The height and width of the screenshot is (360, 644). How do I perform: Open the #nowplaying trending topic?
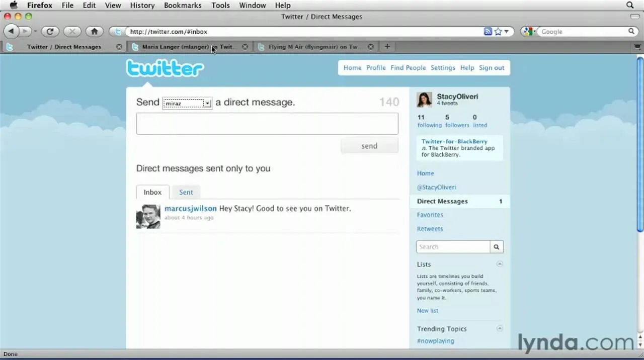pyautogui.click(x=435, y=341)
